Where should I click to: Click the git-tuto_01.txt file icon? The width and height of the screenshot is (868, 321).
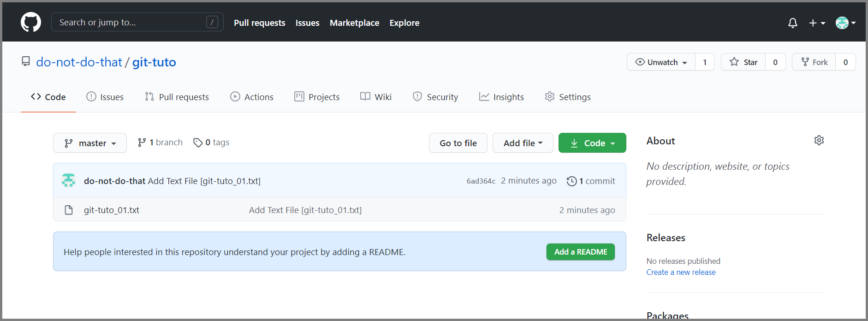(x=69, y=210)
